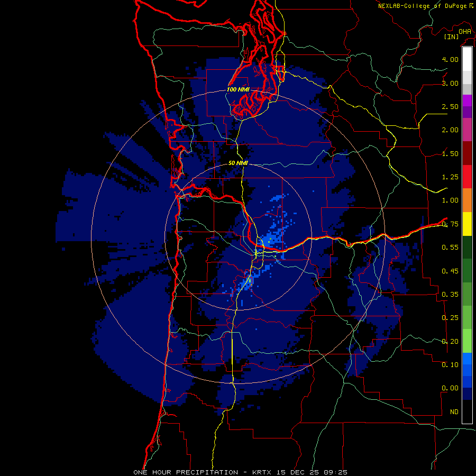Click the pink legend color swatch
The height and width of the screenshot is (476, 476).
(x=467, y=130)
